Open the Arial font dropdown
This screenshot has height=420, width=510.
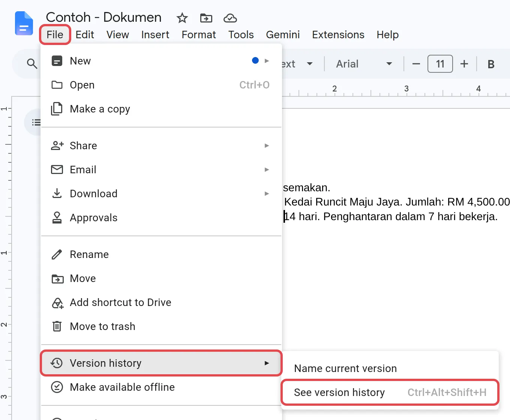click(364, 64)
